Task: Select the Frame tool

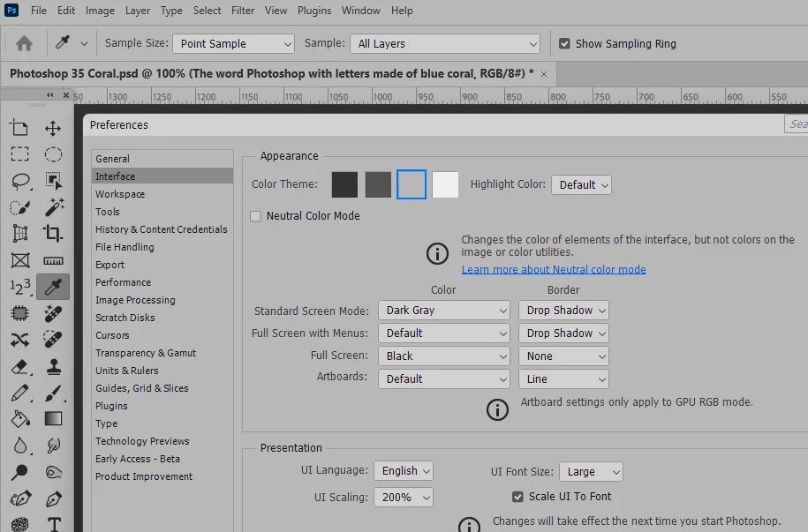Action: [20, 260]
